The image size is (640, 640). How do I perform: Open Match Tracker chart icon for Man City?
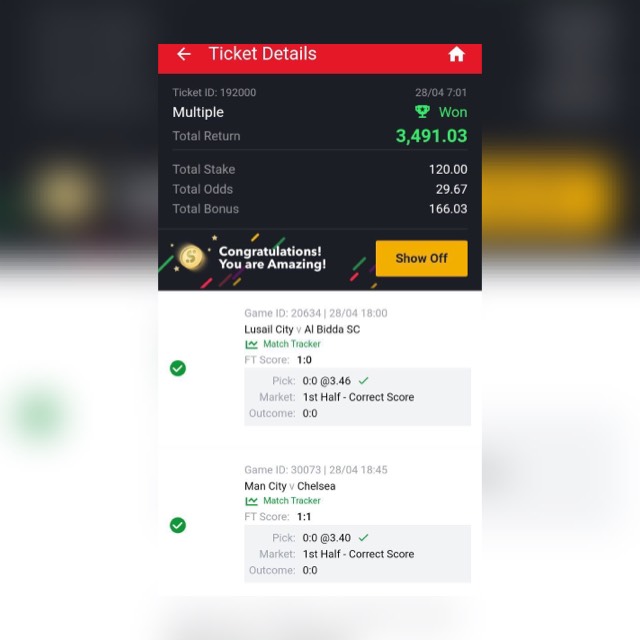click(251, 501)
